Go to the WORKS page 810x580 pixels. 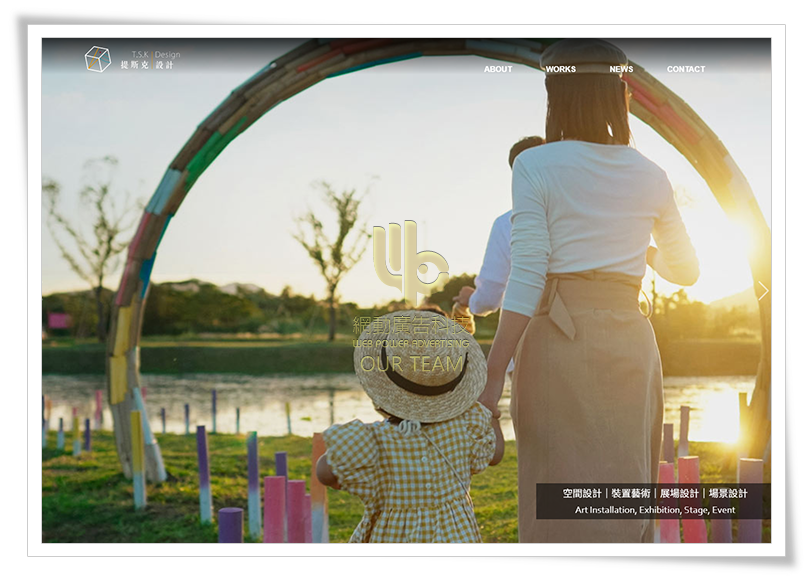point(560,69)
